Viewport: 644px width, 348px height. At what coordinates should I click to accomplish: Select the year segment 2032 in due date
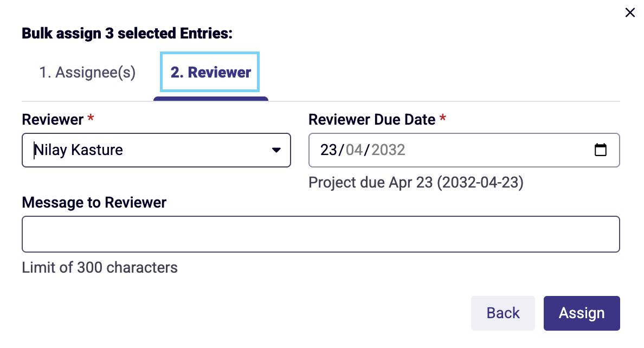tap(388, 150)
